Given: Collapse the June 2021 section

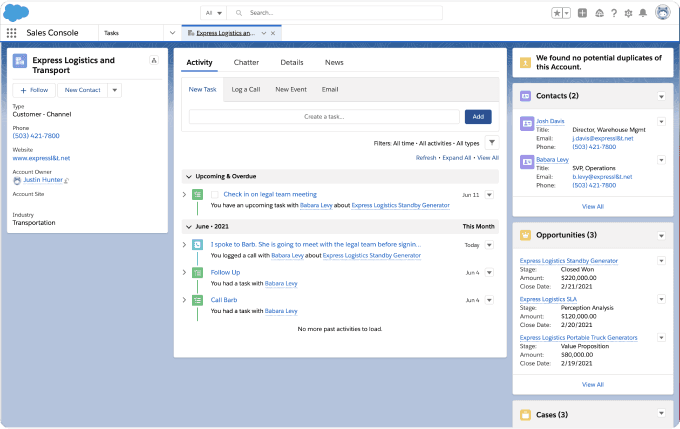Looking at the screenshot, I should click(189, 227).
